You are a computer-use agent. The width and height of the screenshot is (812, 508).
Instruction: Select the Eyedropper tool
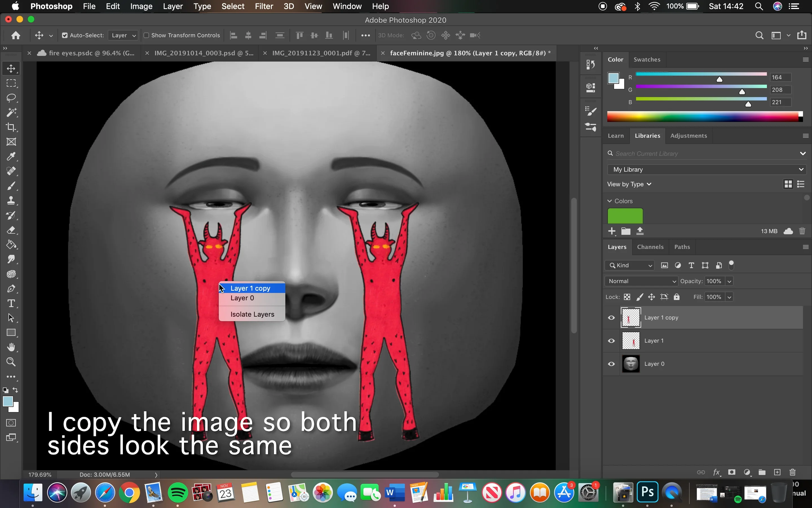(11, 157)
